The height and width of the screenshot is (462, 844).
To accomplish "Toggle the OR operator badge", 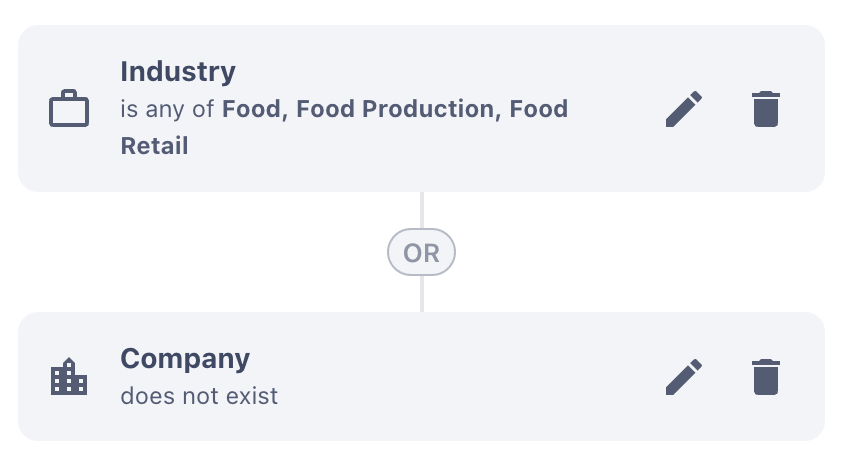I will coord(421,253).
